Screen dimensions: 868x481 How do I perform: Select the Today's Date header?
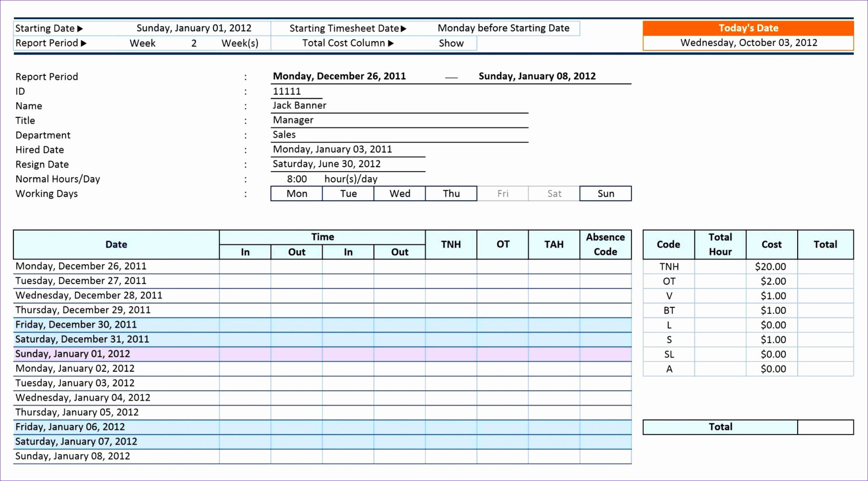(748, 28)
